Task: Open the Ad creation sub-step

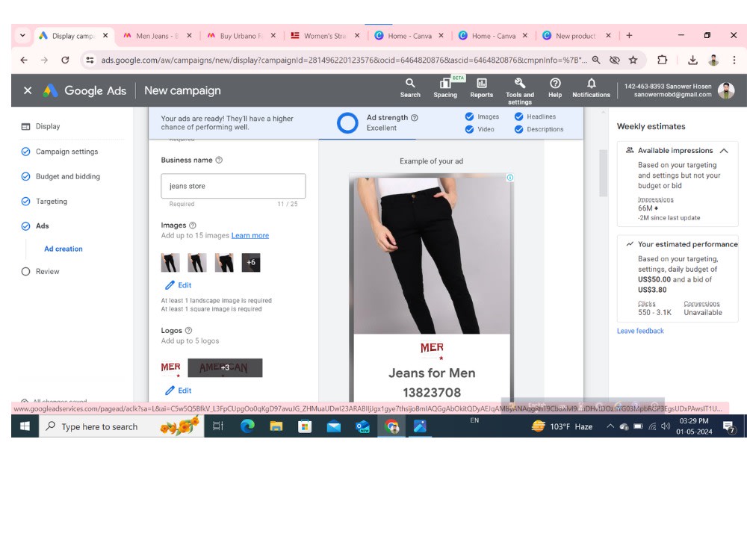Action: (x=63, y=249)
